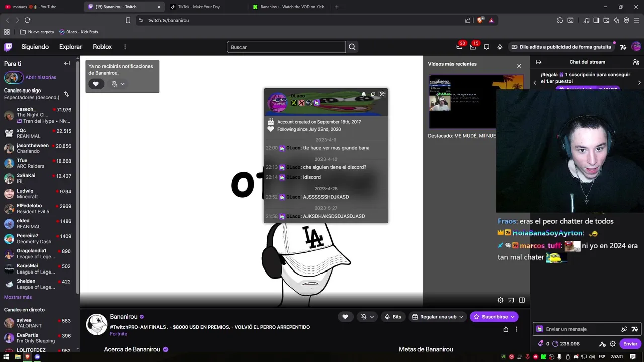Click the Get Bits diamond icon in top nav

point(500,47)
